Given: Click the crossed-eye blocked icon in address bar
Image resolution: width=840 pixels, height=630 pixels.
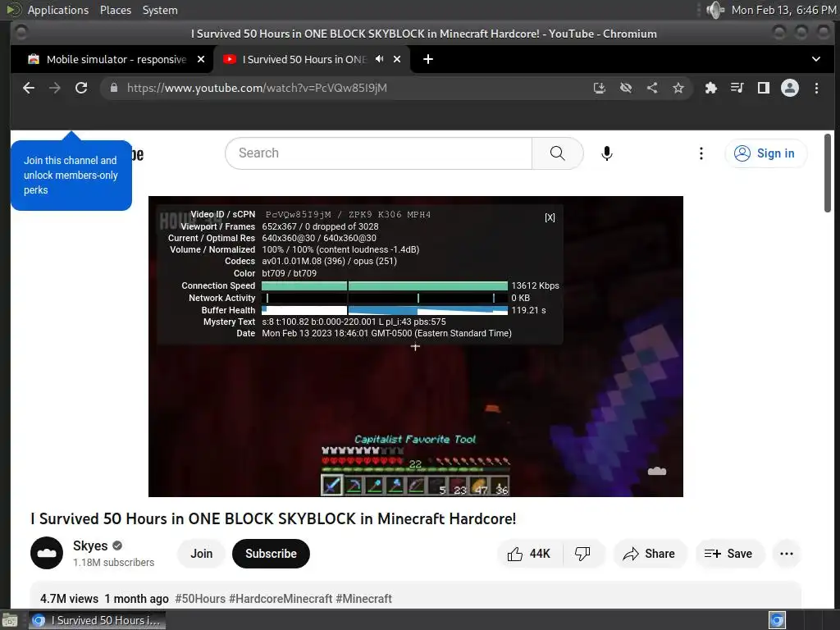Looking at the screenshot, I should click(x=626, y=88).
